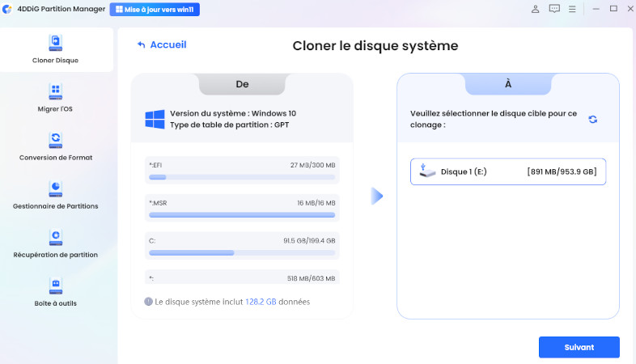The image size is (636, 364).
Task: Click the '*:MSR' partition label
Action: [x=158, y=203]
